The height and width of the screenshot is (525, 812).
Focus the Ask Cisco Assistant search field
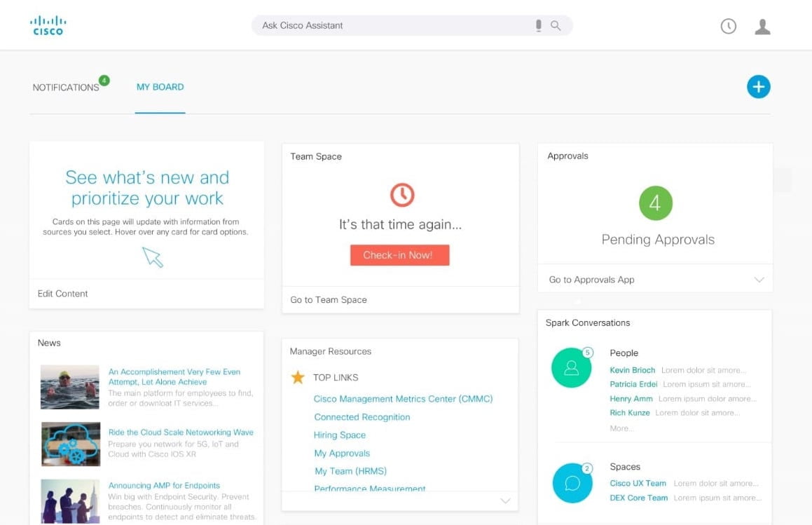pos(412,25)
